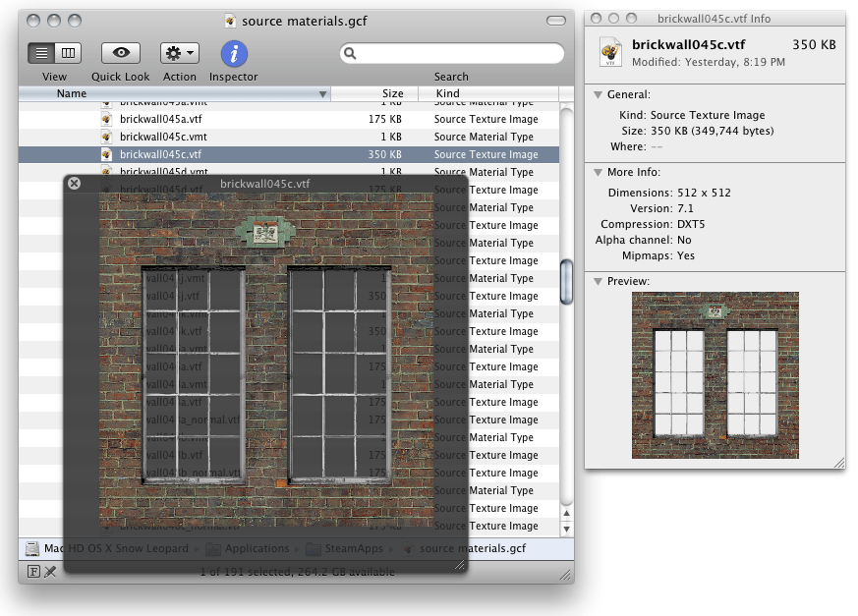Click the Compression DXT5 value
The image size is (858, 616).
click(691, 224)
